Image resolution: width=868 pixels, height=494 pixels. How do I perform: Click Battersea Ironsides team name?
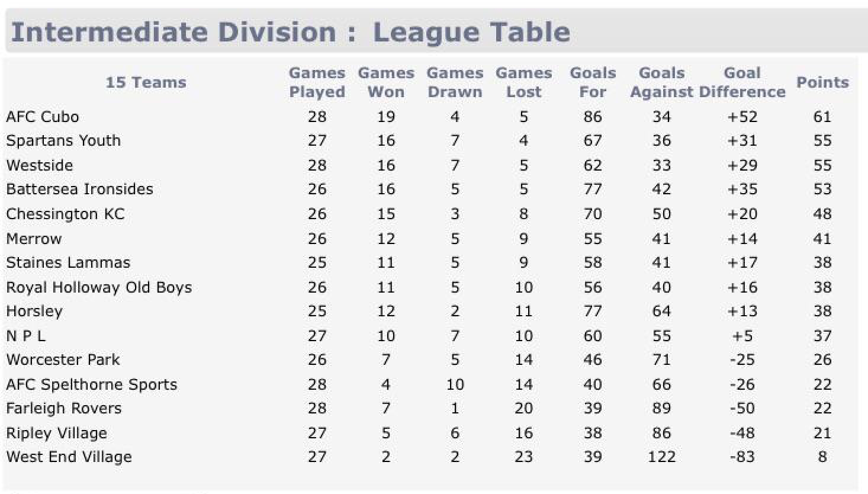pyautogui.click(x=79, y=189)
